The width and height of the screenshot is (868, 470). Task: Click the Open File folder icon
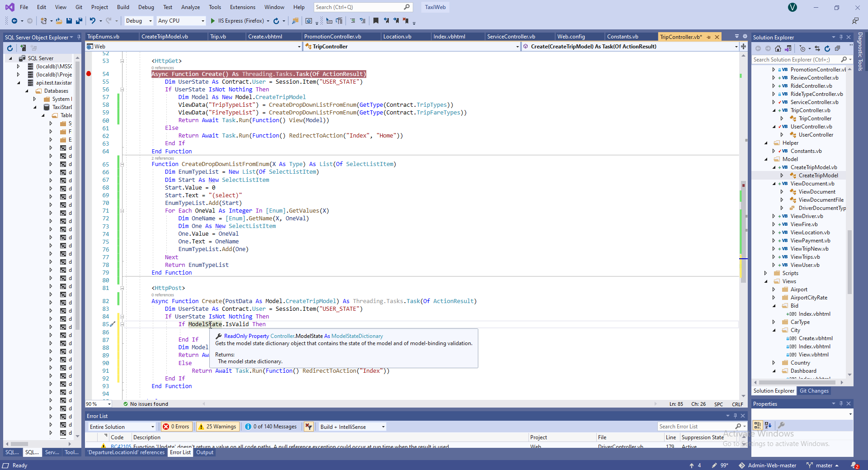click(59, 21)
